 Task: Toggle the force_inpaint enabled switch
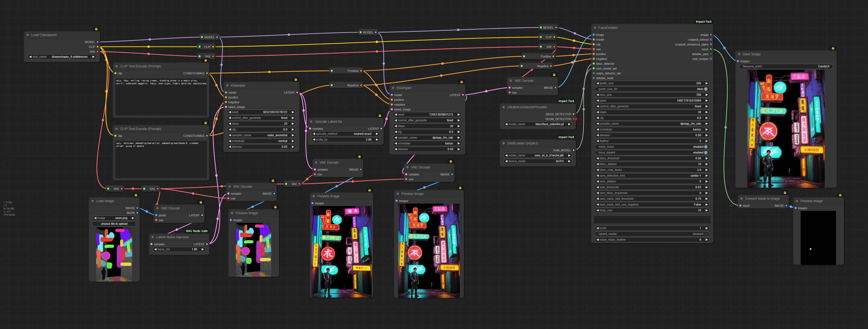coord(706,153)
